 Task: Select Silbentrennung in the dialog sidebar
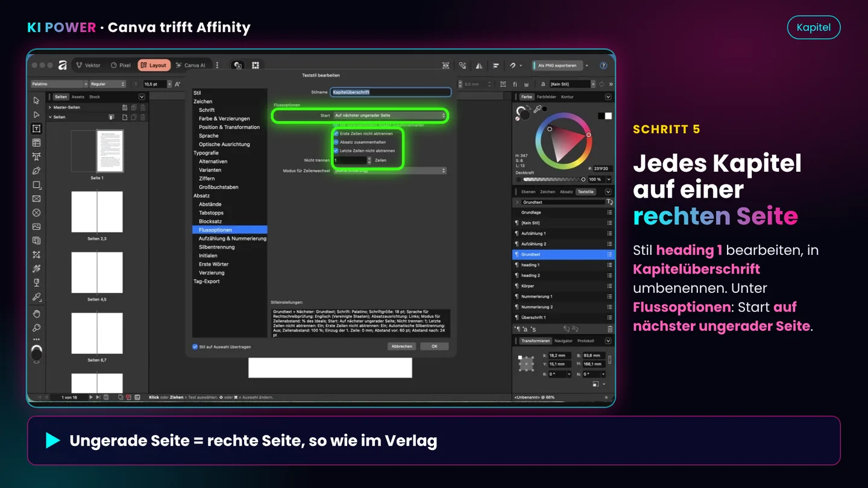tap(217, 247)
